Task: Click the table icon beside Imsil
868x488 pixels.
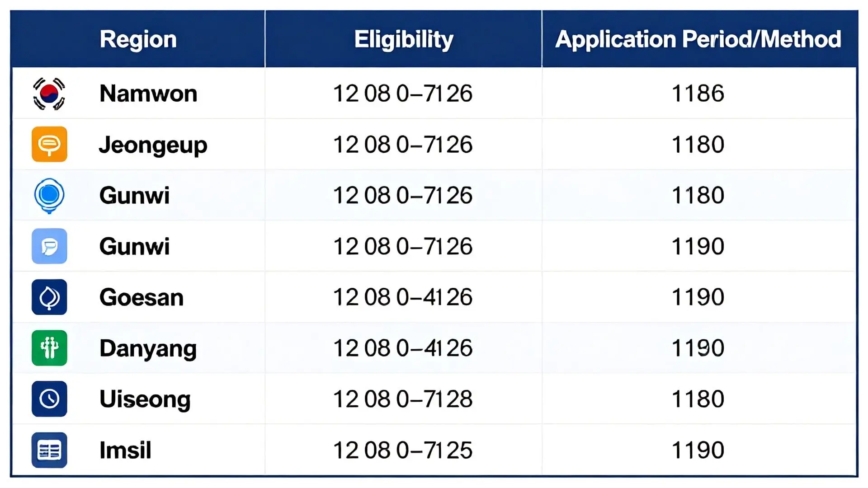Action: pyautogui.click(x=49, y=450)
